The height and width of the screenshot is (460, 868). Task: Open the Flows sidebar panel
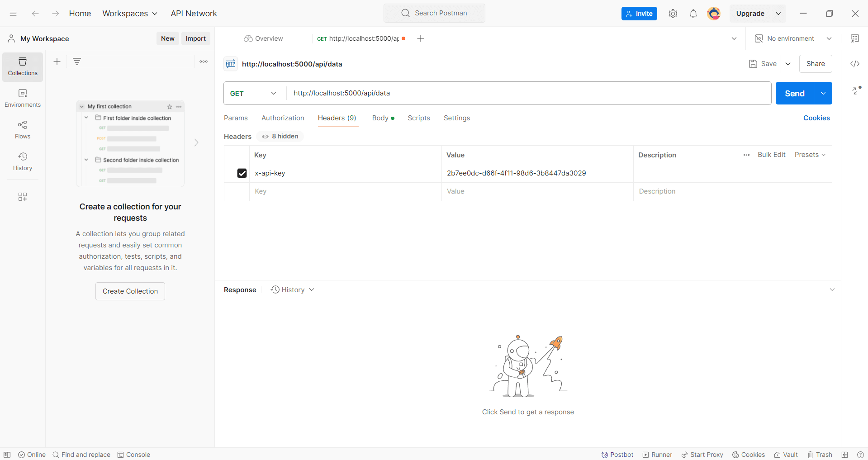22,130
